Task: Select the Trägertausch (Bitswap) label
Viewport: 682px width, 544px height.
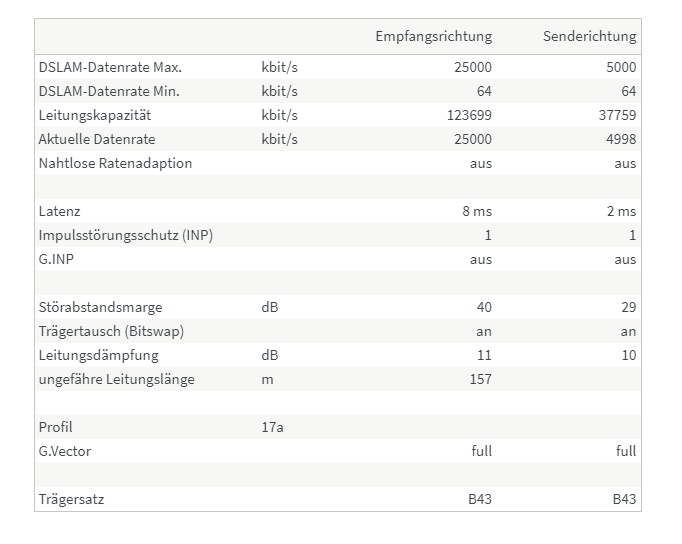Action: 111,331
